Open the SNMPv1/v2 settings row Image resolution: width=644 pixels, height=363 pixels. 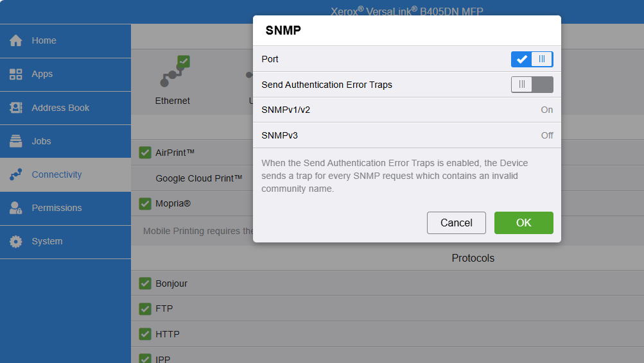[x=406, y=110]
